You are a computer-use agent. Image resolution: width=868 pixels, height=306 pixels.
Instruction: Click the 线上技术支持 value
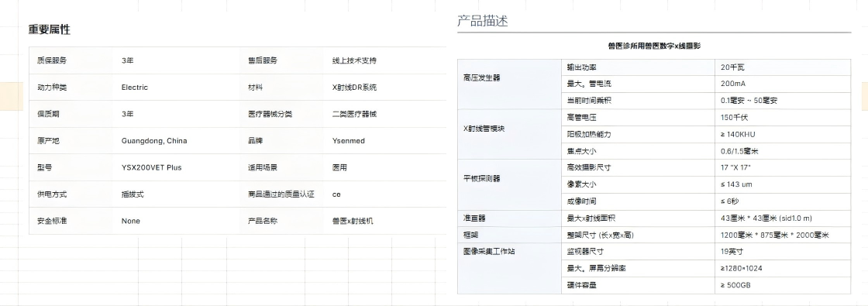click(x=354, y=60)
